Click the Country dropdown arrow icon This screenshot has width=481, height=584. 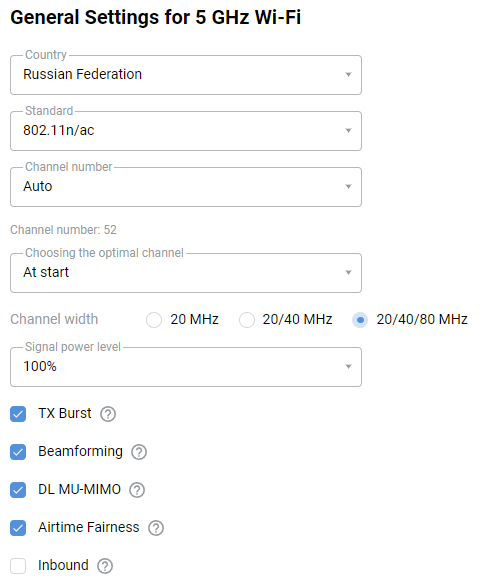point(348,74)
